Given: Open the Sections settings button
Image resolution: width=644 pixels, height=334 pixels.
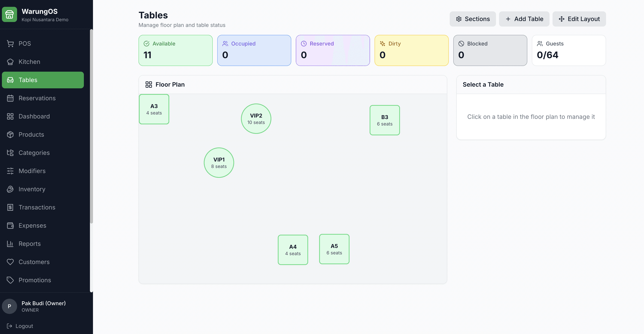Looking at the screenshot, I should pyautogui.click(x=472, y=19).
